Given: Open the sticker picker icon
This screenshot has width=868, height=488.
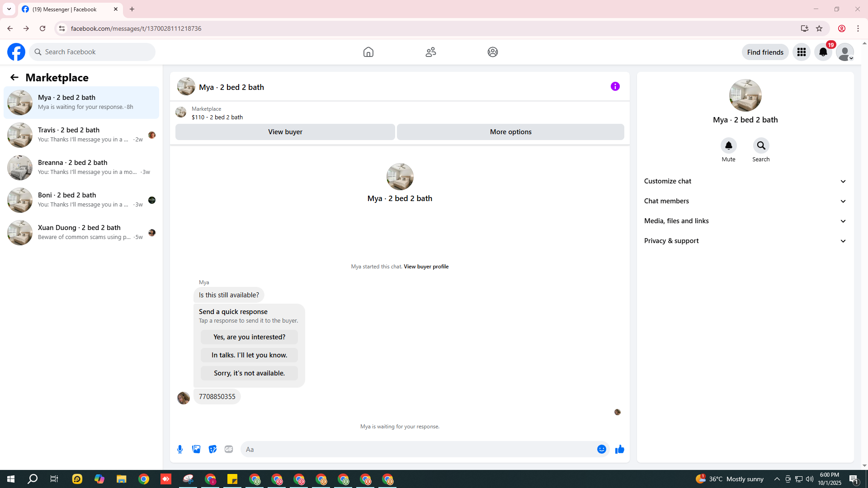Looking at the screenshot, I should (x=212, y=449).
